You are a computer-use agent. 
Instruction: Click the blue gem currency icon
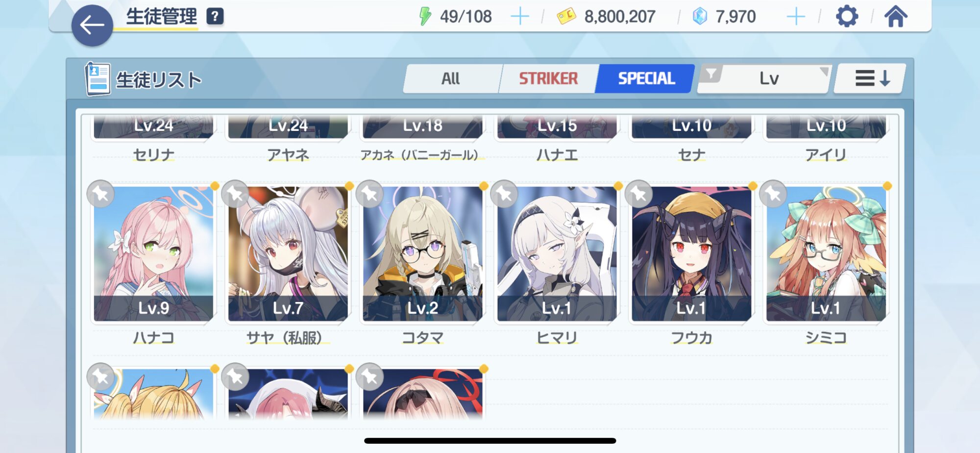700,17
